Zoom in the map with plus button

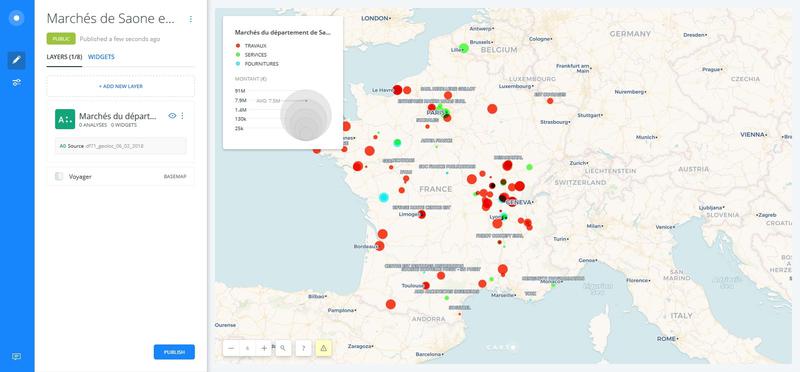(x=264, y=348)
